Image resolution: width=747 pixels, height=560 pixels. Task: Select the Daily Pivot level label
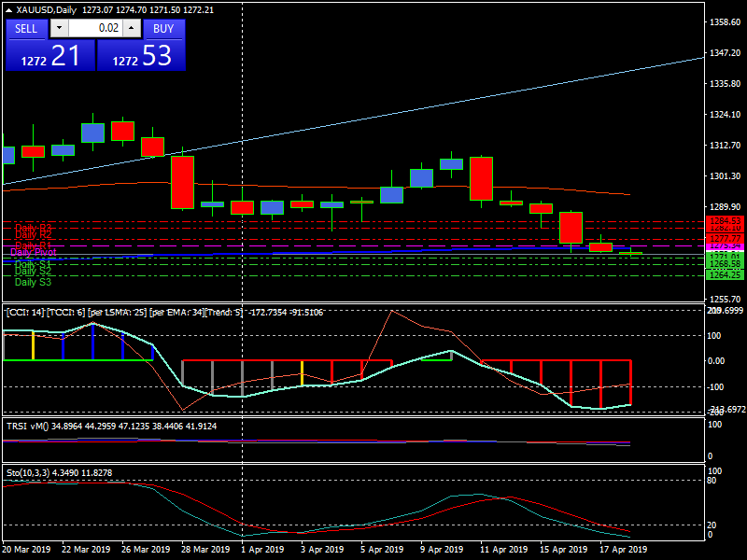[x=34, y=252]
